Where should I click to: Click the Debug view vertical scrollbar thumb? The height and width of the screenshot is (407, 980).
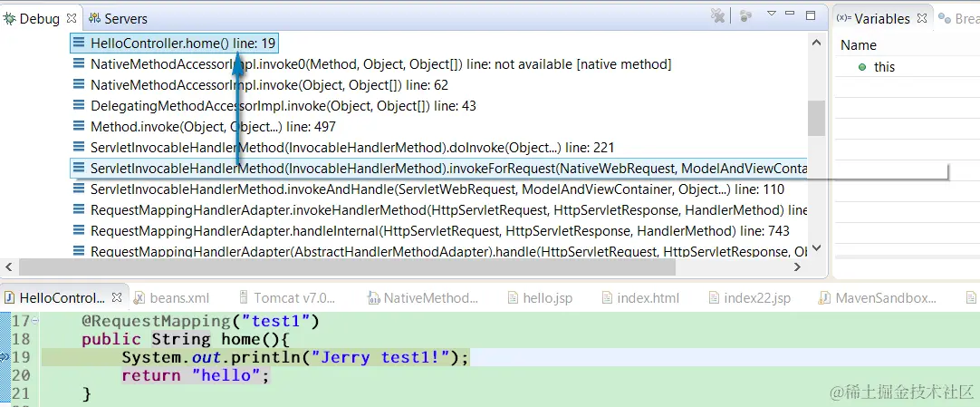[x=816, y=118]
